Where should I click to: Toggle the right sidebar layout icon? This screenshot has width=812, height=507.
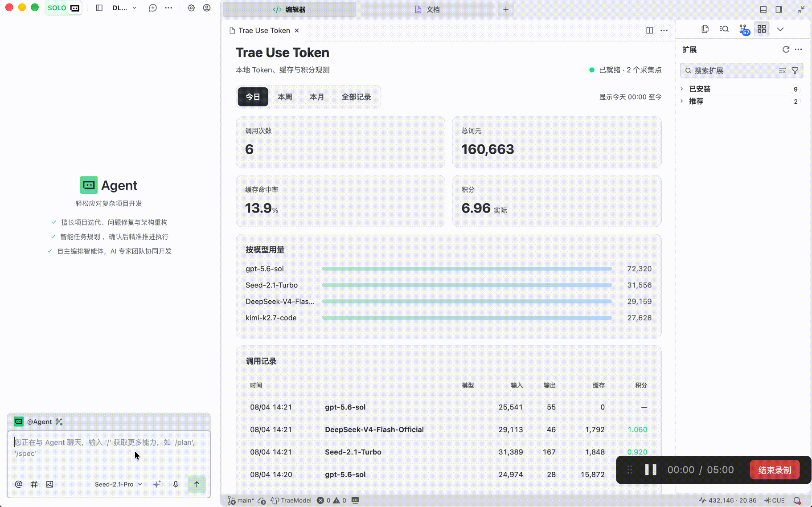click(779, 9)
